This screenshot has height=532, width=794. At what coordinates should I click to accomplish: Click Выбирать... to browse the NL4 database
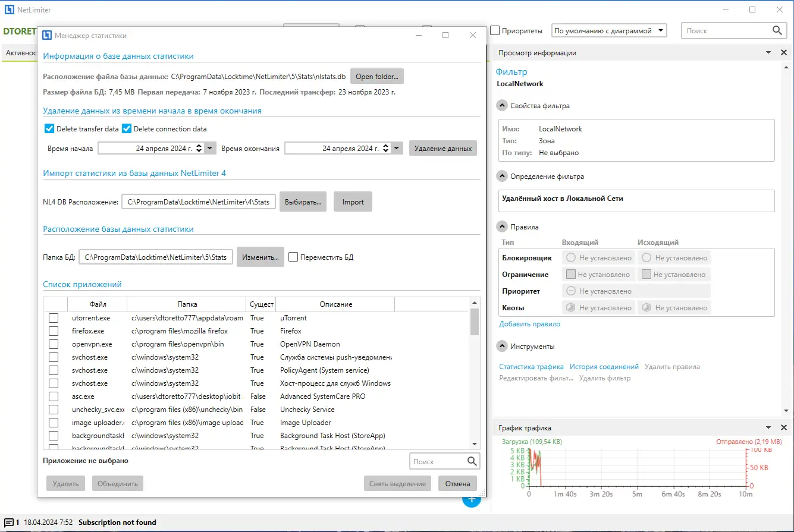(303, 202)
